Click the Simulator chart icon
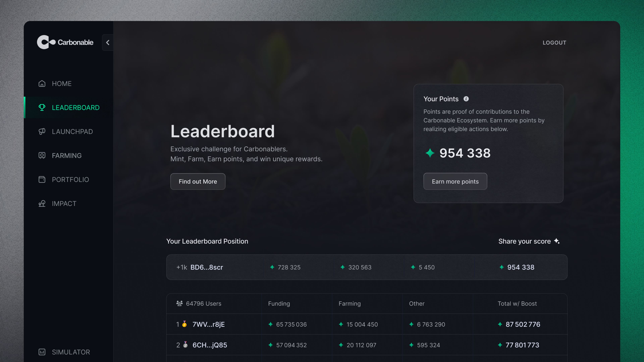The width and height of the screenshot is (644, 362). tap(42, 352)
